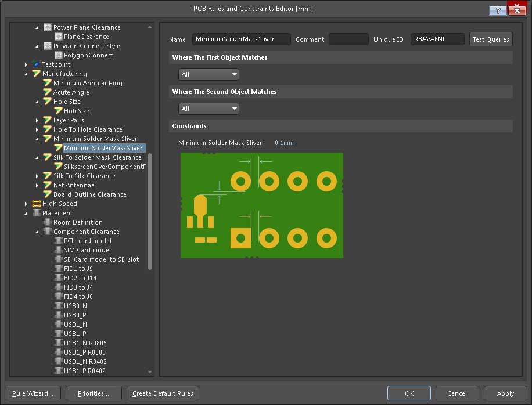Viewport: 532px width, 405px height.
Task: Open the second object match dropdown
Action: [x=209, y=109]
